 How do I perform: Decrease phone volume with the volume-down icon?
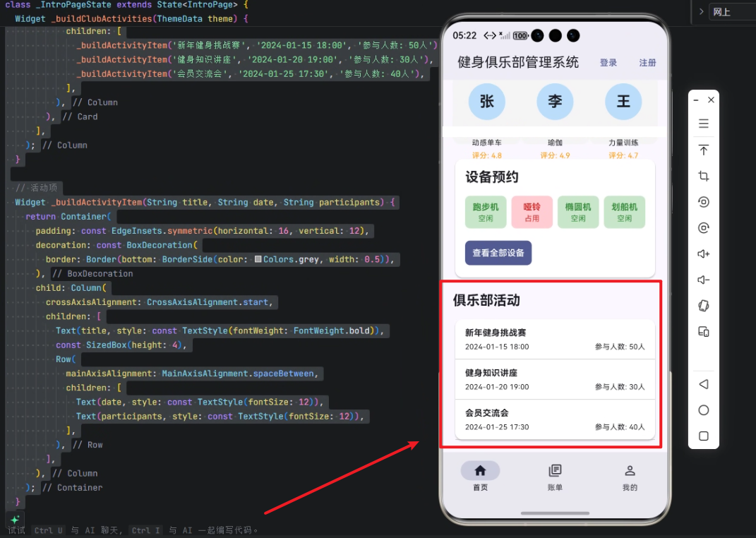coord(704,279)
